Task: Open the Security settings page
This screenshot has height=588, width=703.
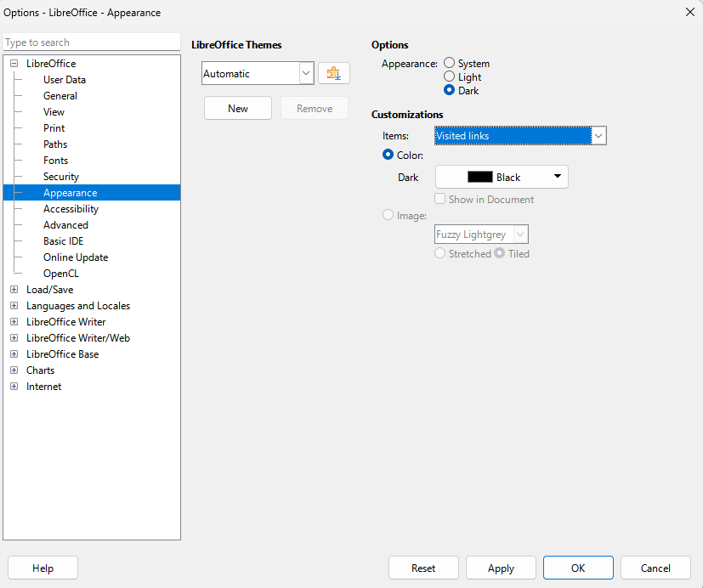Action: pyautogui.click(x=61, y=177)
